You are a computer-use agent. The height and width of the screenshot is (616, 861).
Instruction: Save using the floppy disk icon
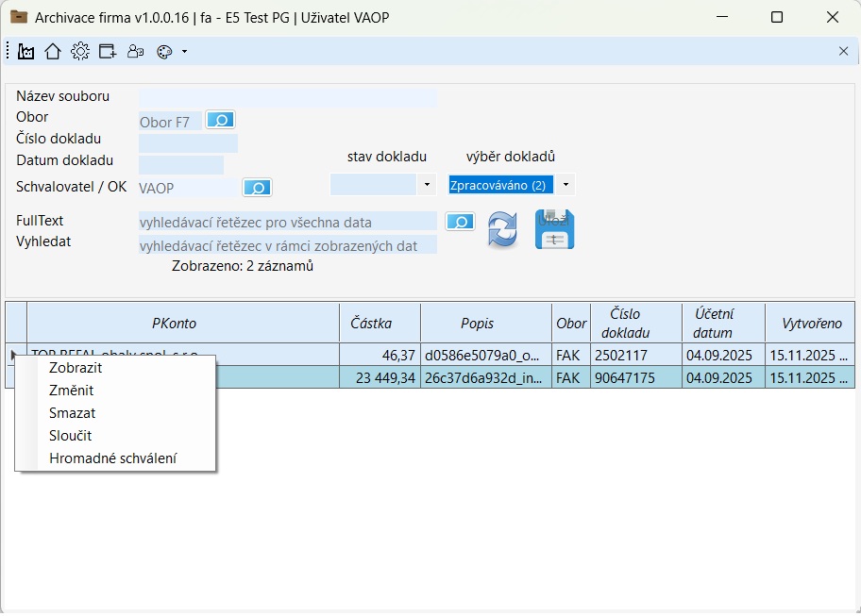554,230
